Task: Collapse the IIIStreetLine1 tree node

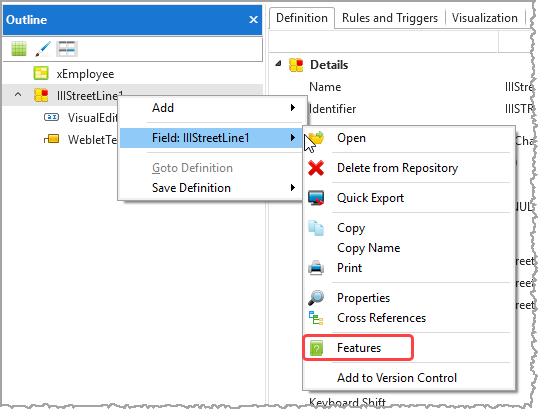Action: [x=18, y=95]
